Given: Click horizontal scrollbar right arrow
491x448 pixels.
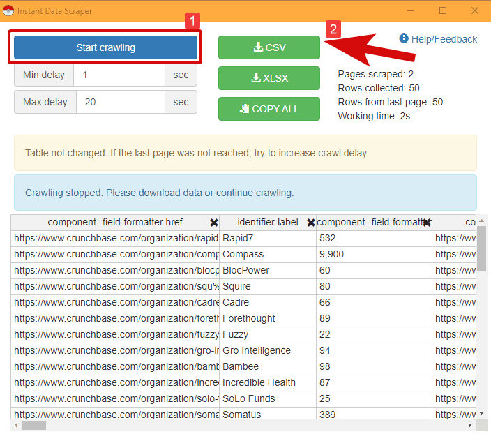Looking at the screenshot, I should click(x=469, y=425).
